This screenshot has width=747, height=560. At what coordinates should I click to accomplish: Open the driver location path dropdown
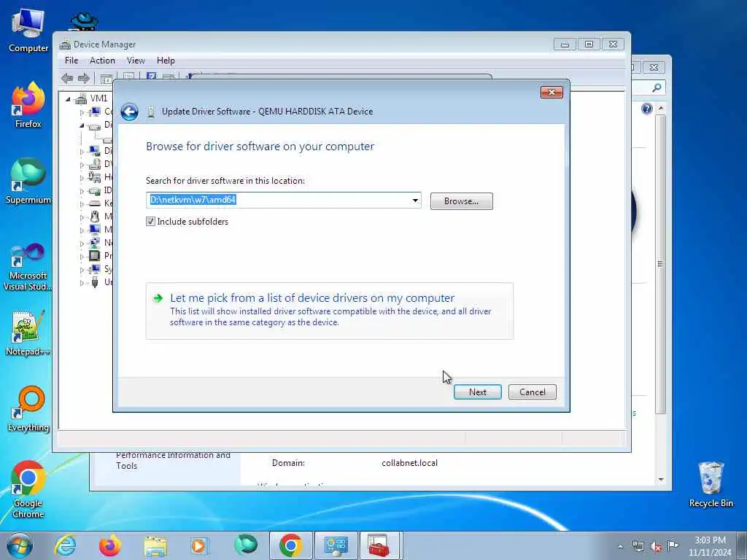[x=415, y=201]
